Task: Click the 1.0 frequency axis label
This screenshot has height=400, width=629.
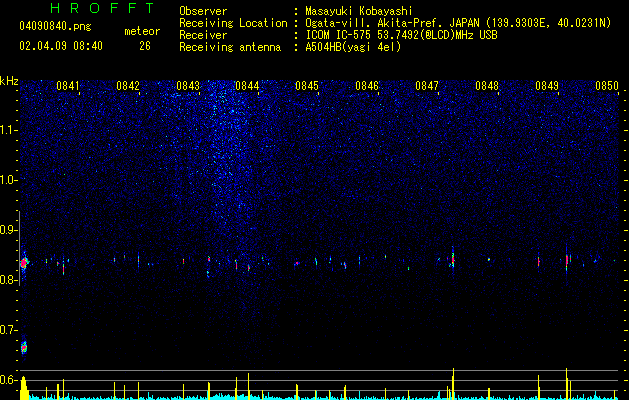Action: point(9,180)
